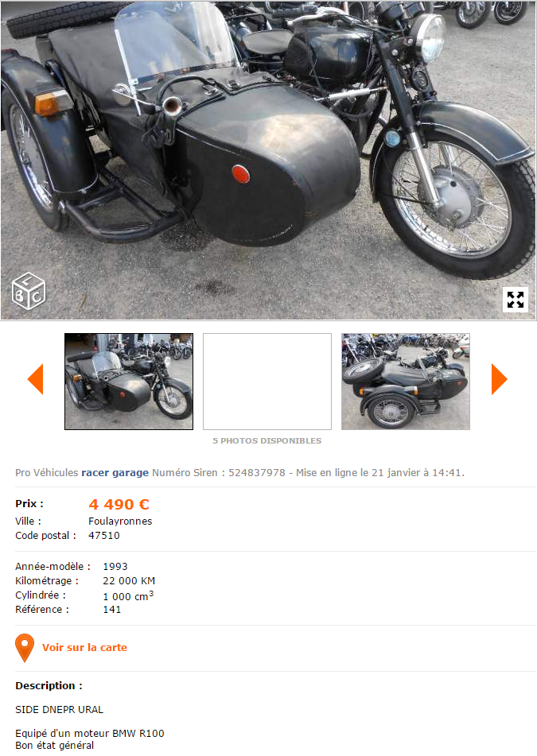This screenshot has height=756, width=537.
Task: Click the fullscreen expand icon on photo
Action: [516, 300]
